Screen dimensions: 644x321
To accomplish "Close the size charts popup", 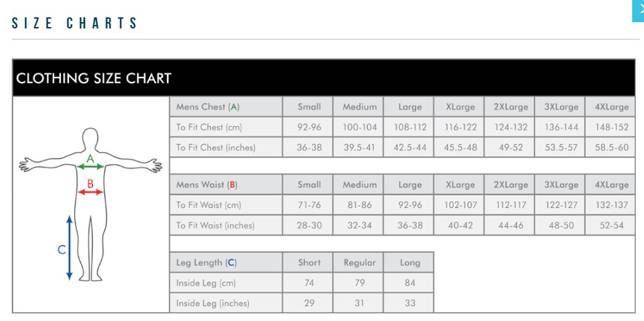I will click(639, 10).
